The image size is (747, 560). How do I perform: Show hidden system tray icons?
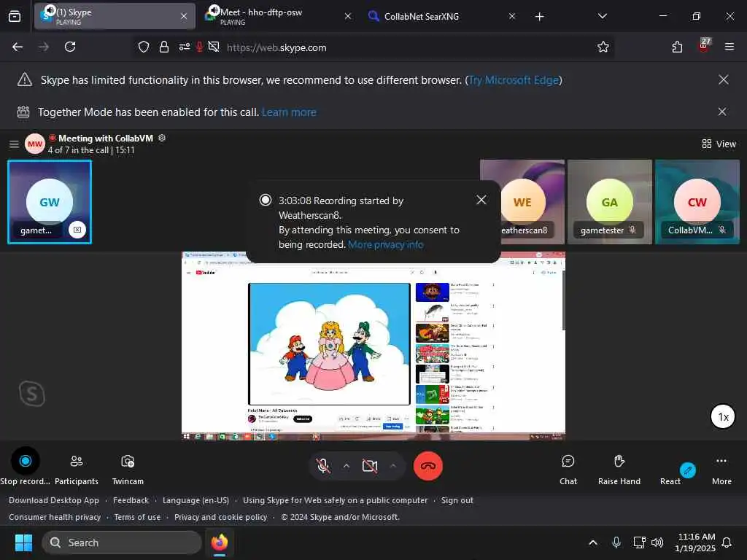[x=593, y=542]
